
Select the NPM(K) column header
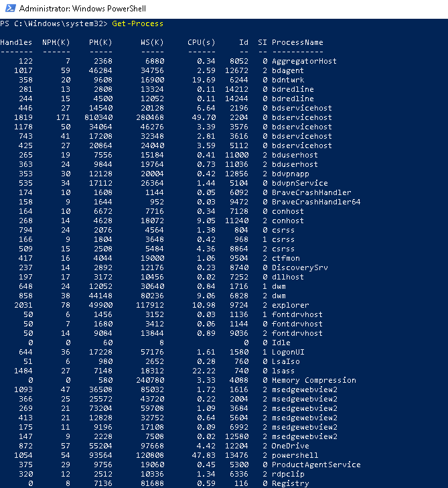pyautogui.click(x=56, y=42)
